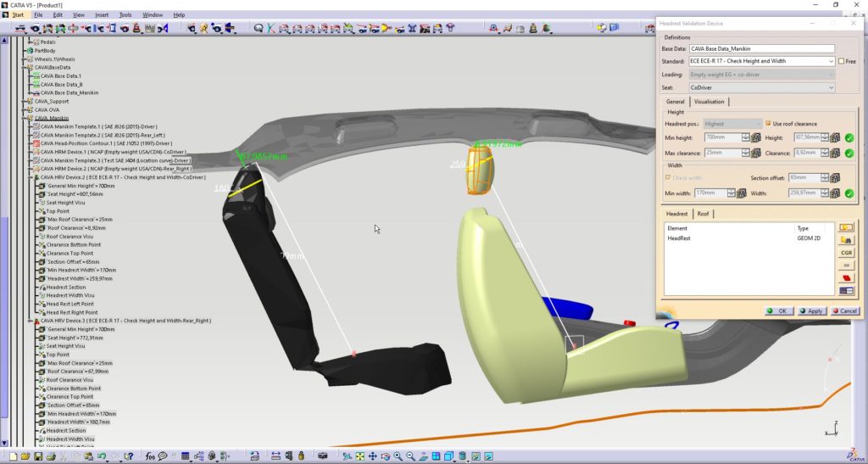Click the Fly mode icon

point(347,456)
